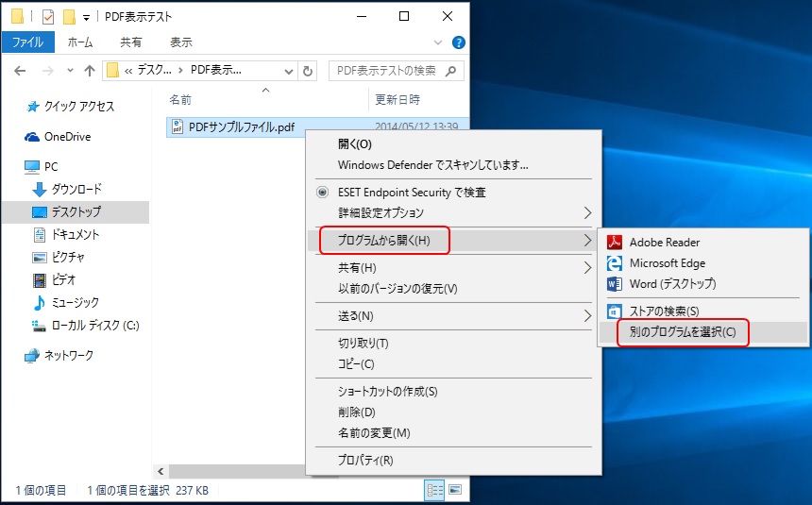Viewport: 812px width, 505px height.
Task: Open the ファイル ribbon tab
Action: (28, 42)
